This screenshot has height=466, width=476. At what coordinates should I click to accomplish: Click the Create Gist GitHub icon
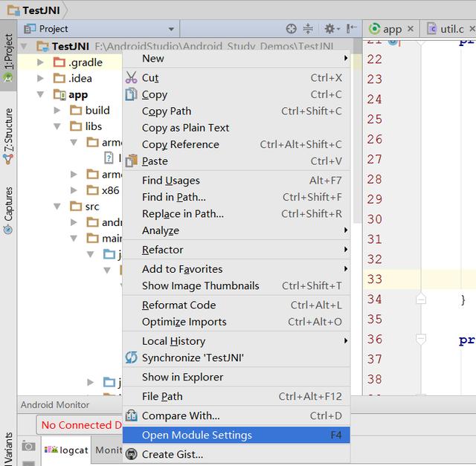pos(131,454)
